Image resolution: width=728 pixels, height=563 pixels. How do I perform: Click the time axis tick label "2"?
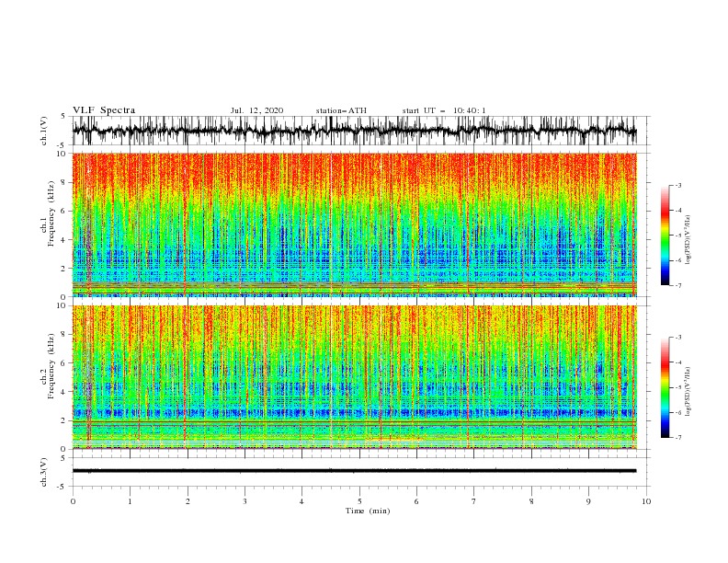[188, 501]
